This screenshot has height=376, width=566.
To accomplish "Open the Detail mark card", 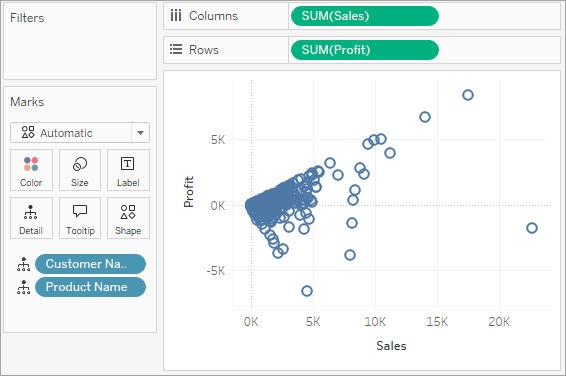I will (x=31, y=218).
